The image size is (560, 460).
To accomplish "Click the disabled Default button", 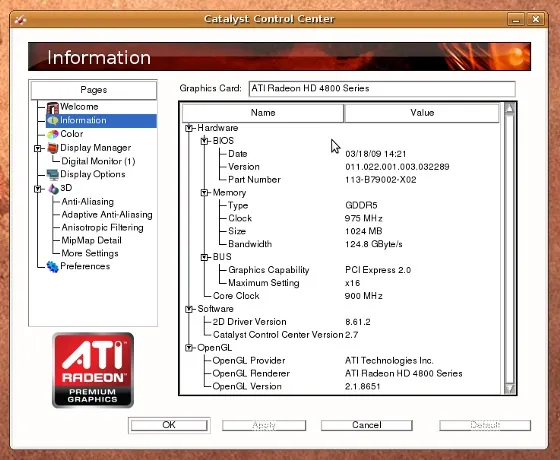I will [485, 425].
